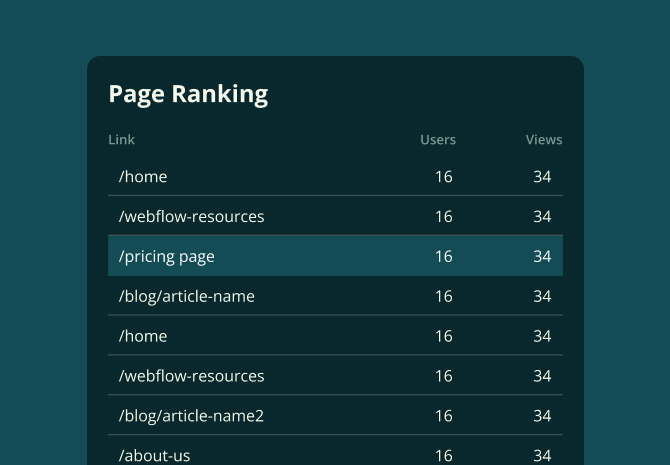This screenshot has width=670, height=465.
Task: Open the /about-us link
Action: coord(154,456)
